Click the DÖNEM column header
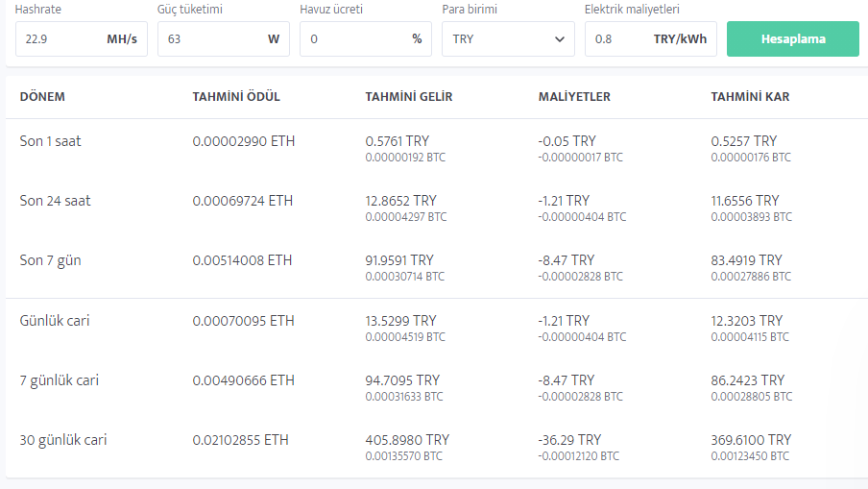Viewport: 868px width, 489px height. (x=42, y=97)
